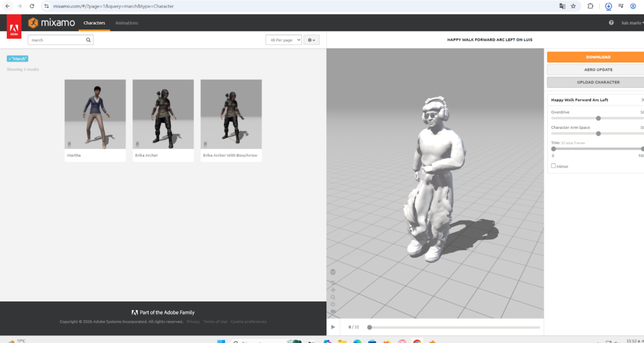Image resolution: width=644 pixels, height=343 pixels.
Task: Click the character search field containing march
Action: coord(60,40)
